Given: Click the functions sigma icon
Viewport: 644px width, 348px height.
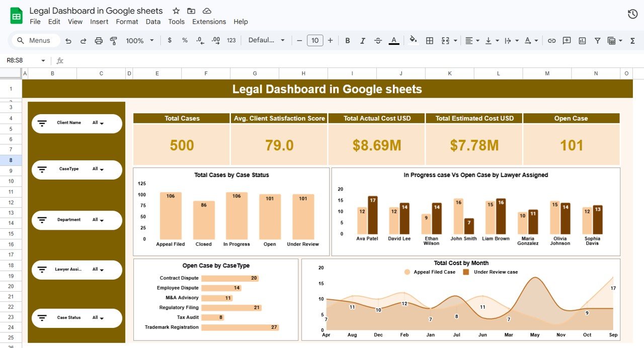Looking at the screenshot, I should [634, 40].
